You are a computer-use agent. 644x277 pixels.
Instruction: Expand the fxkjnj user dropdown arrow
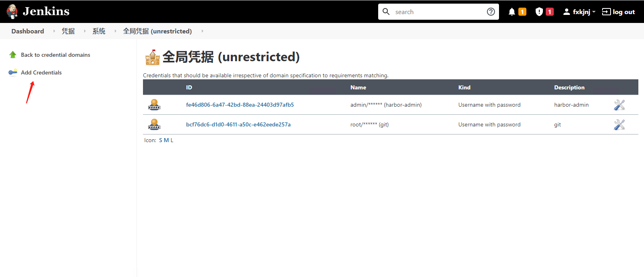(x=594, y=12)
